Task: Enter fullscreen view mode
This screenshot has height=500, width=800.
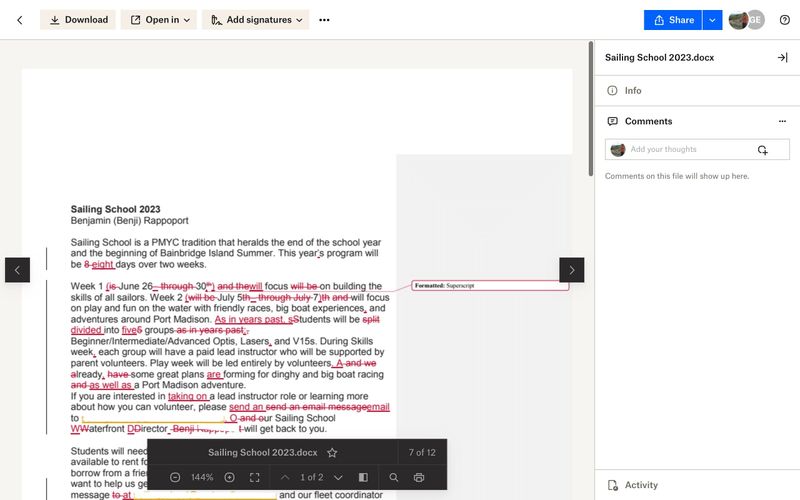Action: [x=255, y=478]
